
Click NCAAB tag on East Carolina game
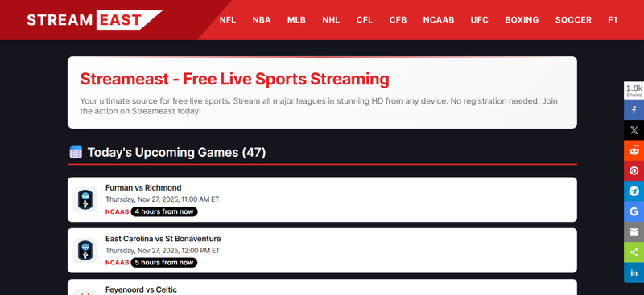pyautogui.click(x=117, y=263)
